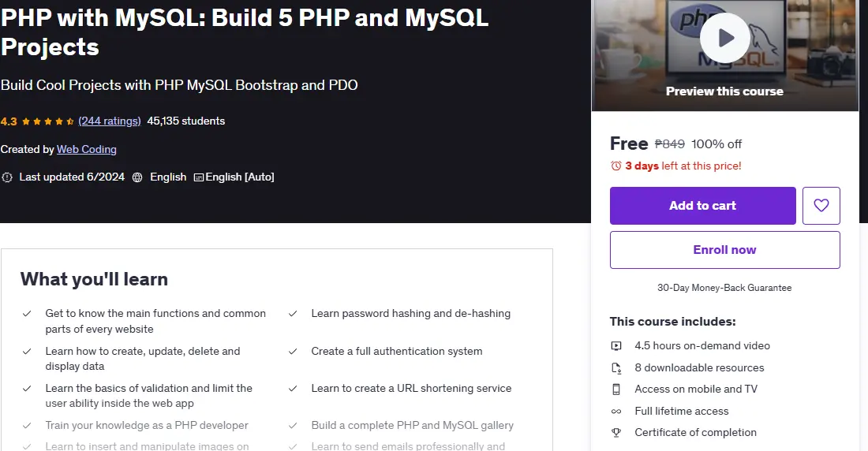Open the 244 ratings link
The height and width of the screenshot is (451, 868).
pyautogui.click(x=110, y=121)
